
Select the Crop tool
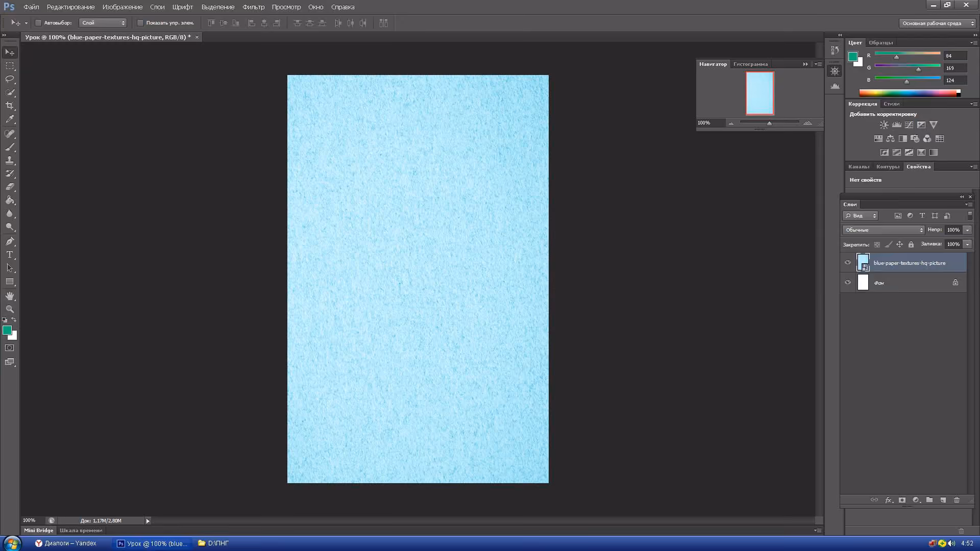pos(10,106)
